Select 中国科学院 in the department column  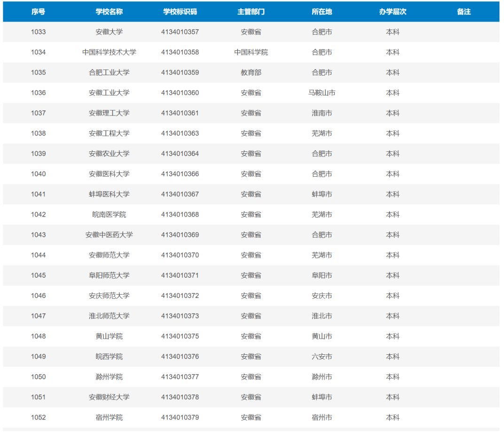[x=251, y=52]
